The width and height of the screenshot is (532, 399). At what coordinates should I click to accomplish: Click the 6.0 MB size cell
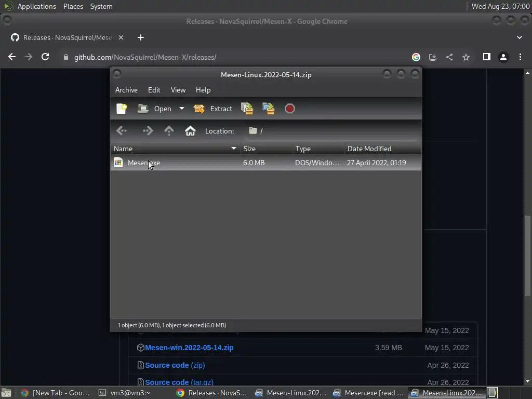[254, 163]
